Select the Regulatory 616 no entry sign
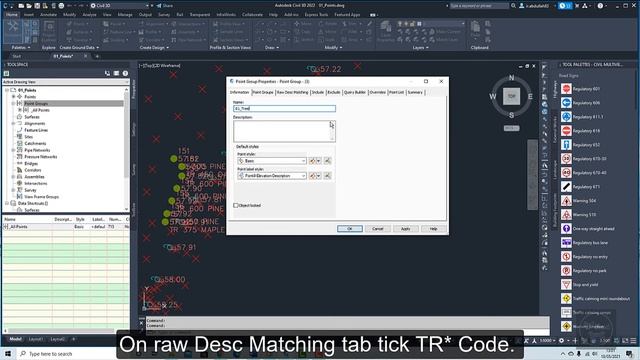Viewport: 640px width, 360px height. pos(566,131)
